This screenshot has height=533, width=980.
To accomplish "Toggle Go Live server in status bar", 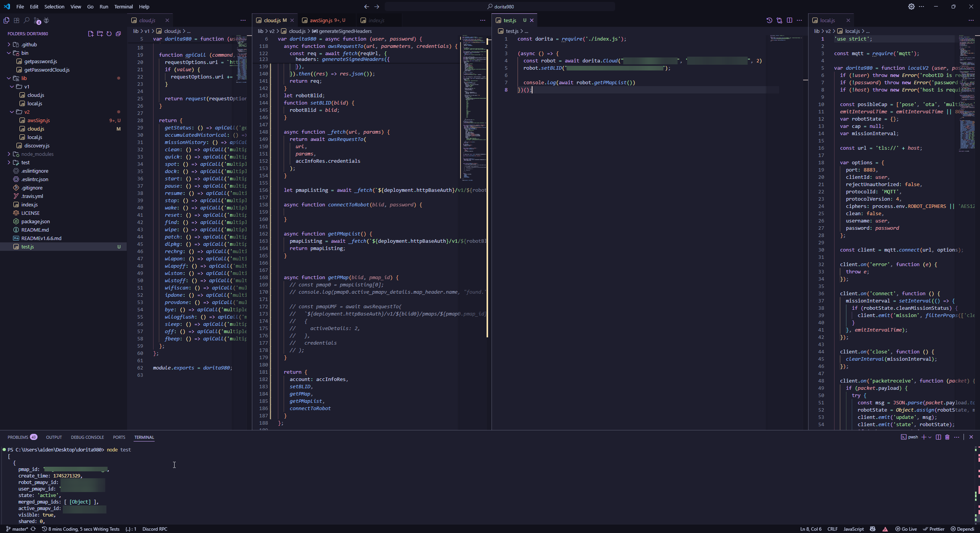I will click(906, 529).
